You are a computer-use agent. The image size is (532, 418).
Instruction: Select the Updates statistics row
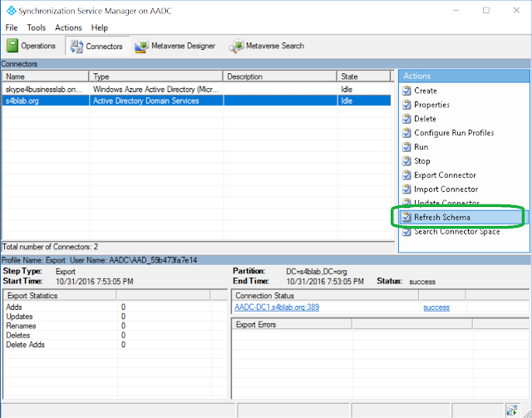[x=115, y=317]
